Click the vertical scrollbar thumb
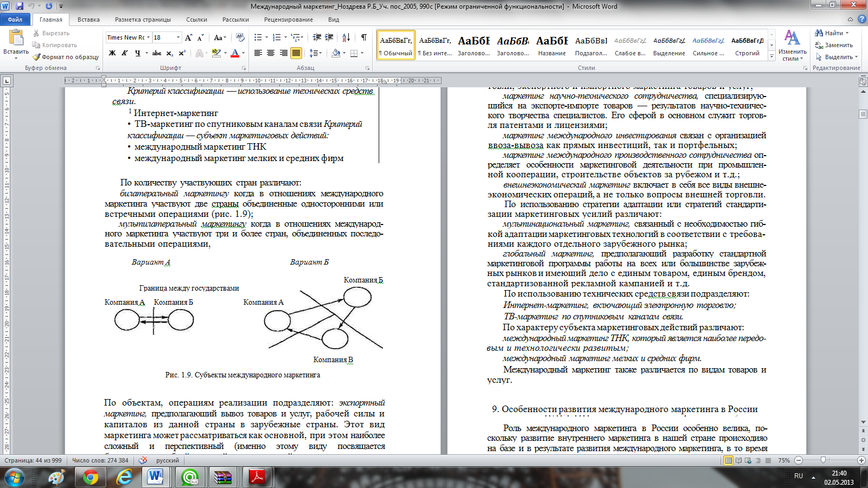Image resolution: width=868 pixels, height=488 pixels. coord(863,114)
